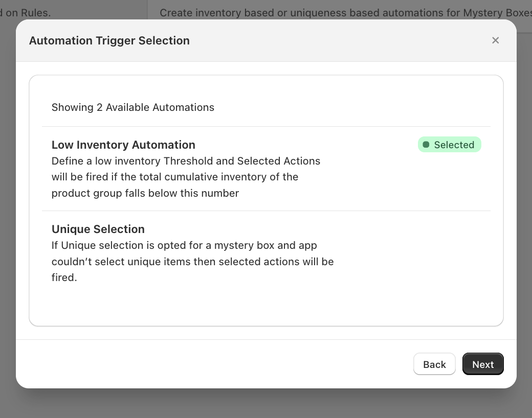Click the "Automation Trigger Selection" dialog title
This screenshot has width=532, height=418.
pos(109,40)
